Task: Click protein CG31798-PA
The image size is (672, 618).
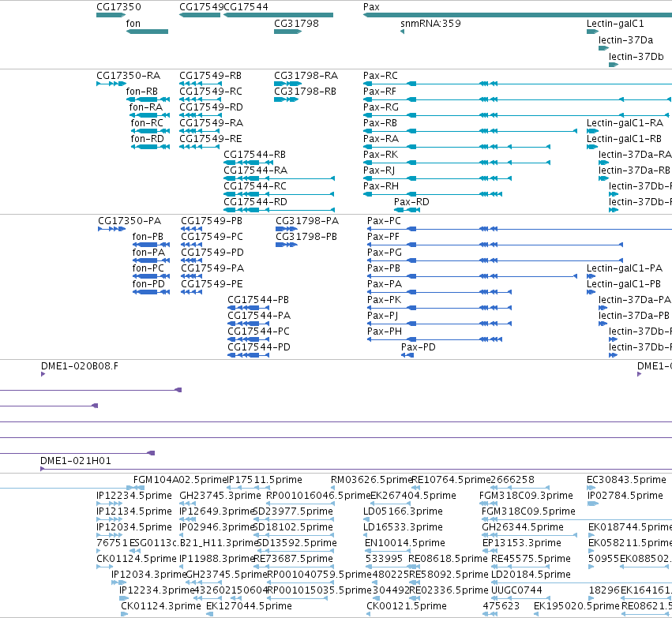Action: tap(287, 229)
